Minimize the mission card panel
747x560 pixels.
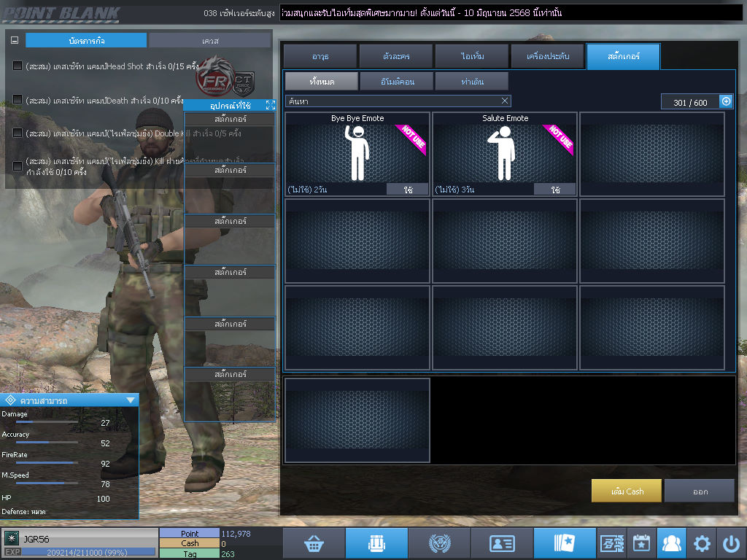(x=15, y=41)
